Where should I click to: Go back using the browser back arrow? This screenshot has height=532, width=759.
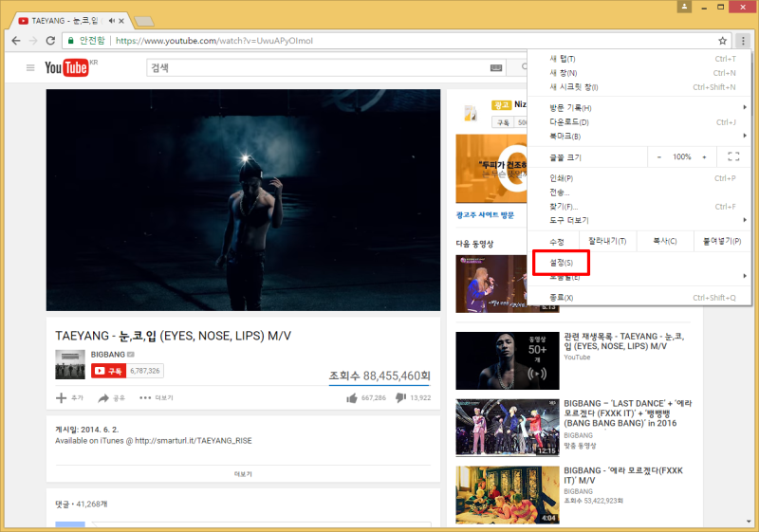pos(16,41)
